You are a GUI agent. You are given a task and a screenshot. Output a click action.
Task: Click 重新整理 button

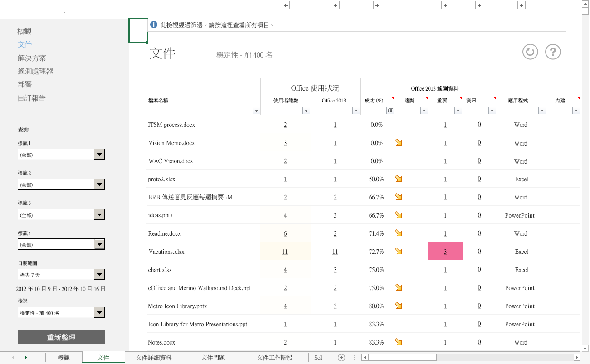[61, 337]
